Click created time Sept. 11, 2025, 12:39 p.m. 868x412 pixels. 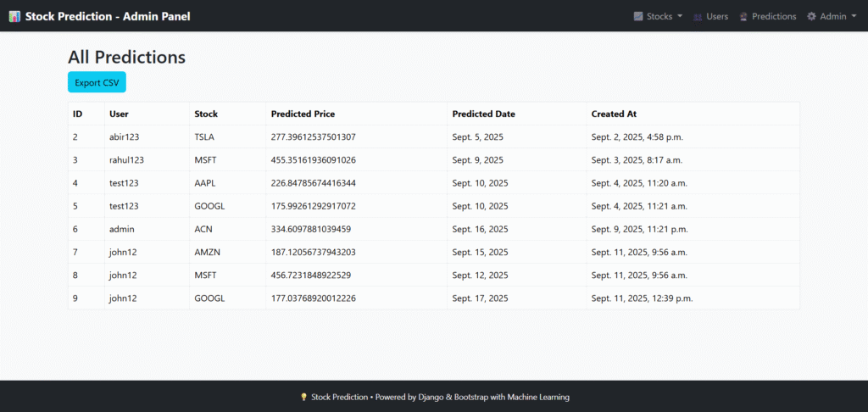[643, 298]
